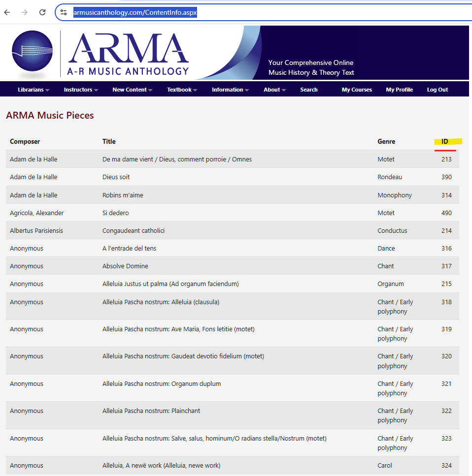472x476 pixels.
Task: Select the 'Si dedero' title
Action: pyautogui.click(x=115, y=213)
